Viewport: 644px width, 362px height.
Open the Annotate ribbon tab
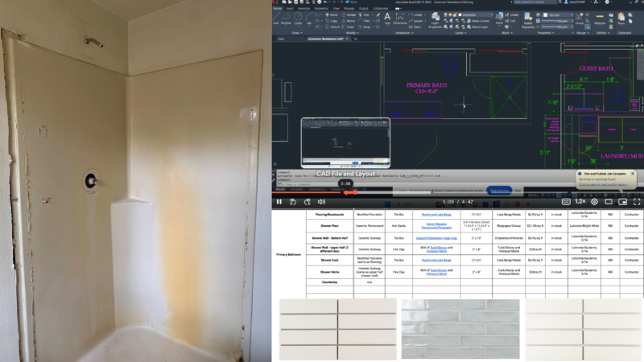(x=304, y=8)
